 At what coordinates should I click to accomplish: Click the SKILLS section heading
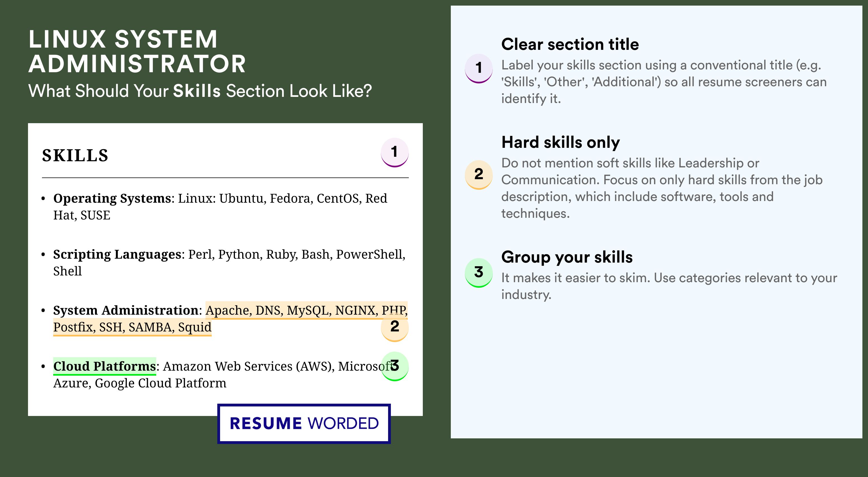[x=75, y=155]
